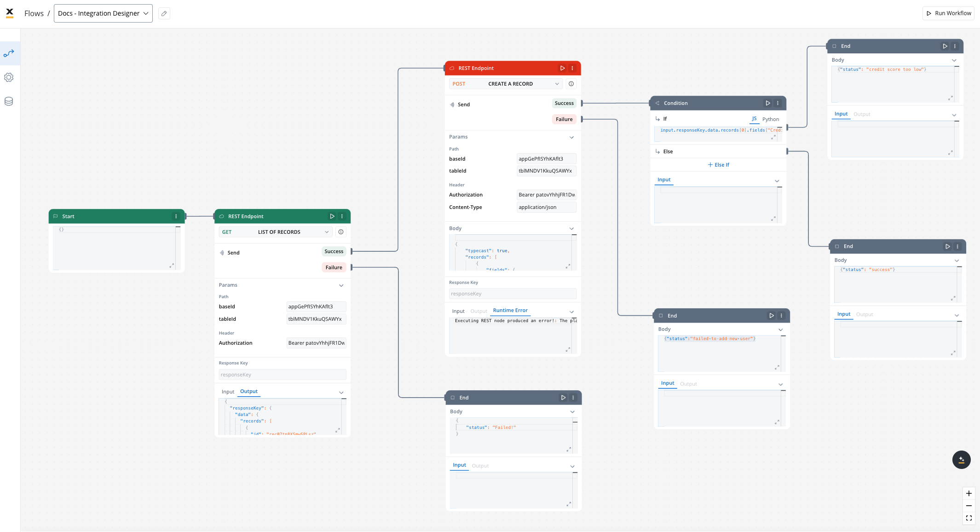The image size is (980, 532).
Task: Select Input tab in green REST Endpoint
Action: point(228,392)
